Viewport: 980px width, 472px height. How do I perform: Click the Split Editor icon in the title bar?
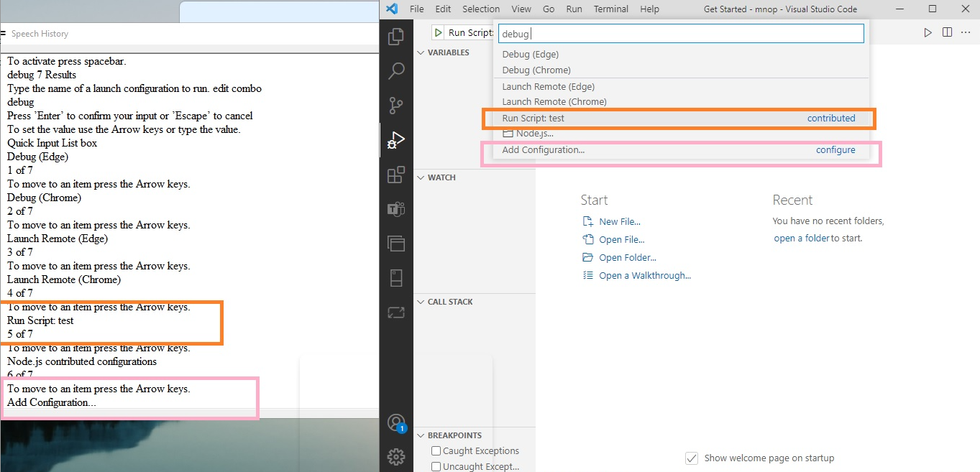point(947,33)
